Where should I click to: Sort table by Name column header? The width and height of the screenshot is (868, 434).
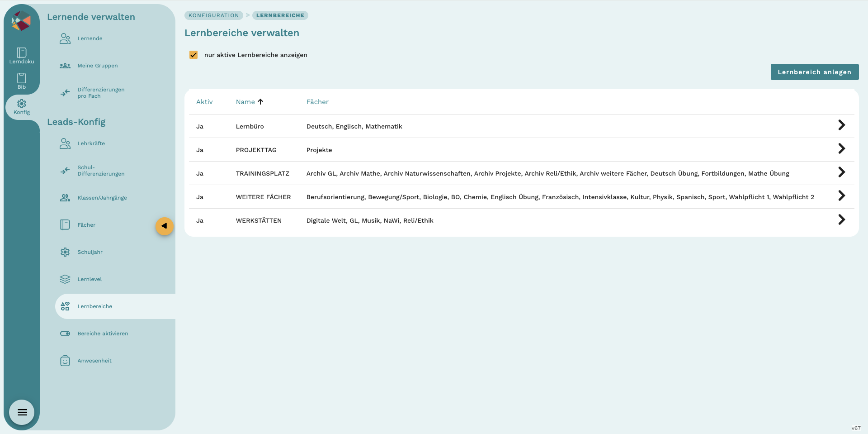click(245, 102)
